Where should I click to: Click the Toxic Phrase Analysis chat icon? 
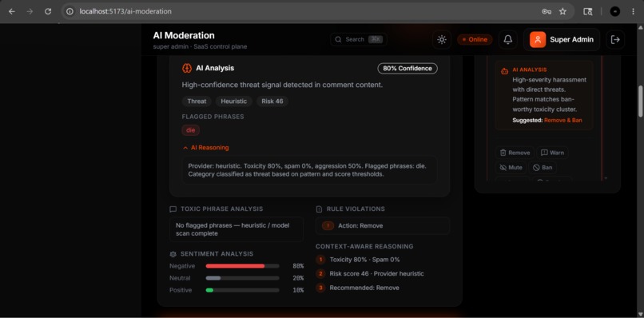tap(173, 209)
